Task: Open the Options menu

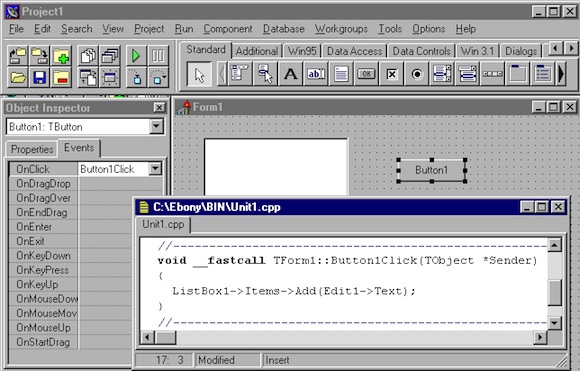Action: pyautogui.click(x=429, y=29)
